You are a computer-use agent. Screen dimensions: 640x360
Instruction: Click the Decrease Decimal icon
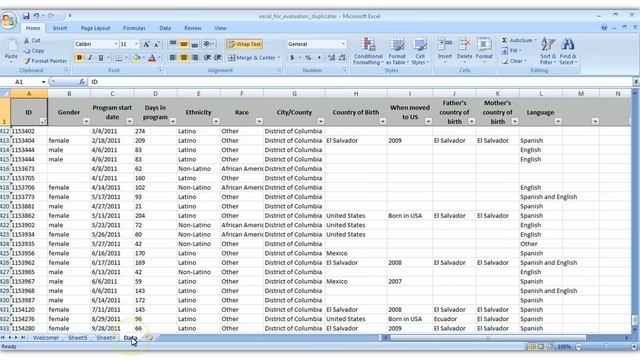pos(342,58)
